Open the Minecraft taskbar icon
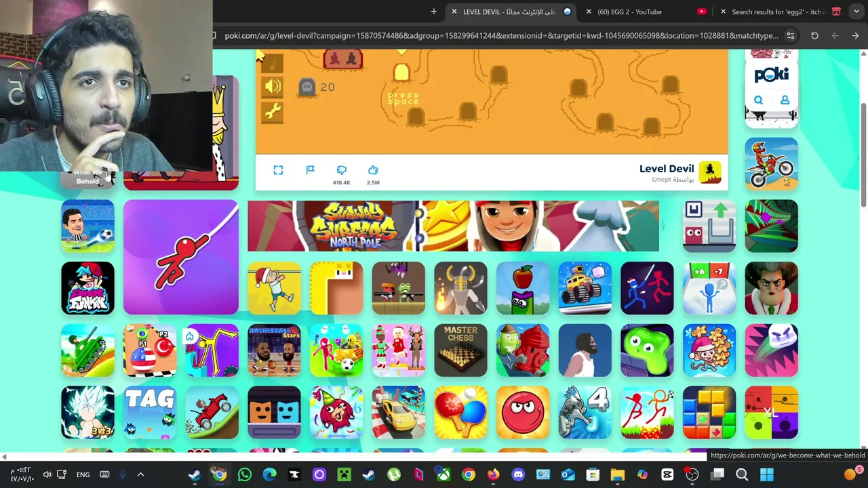The width and height of the screenshot is (868, 488). [x=344, y=474]
